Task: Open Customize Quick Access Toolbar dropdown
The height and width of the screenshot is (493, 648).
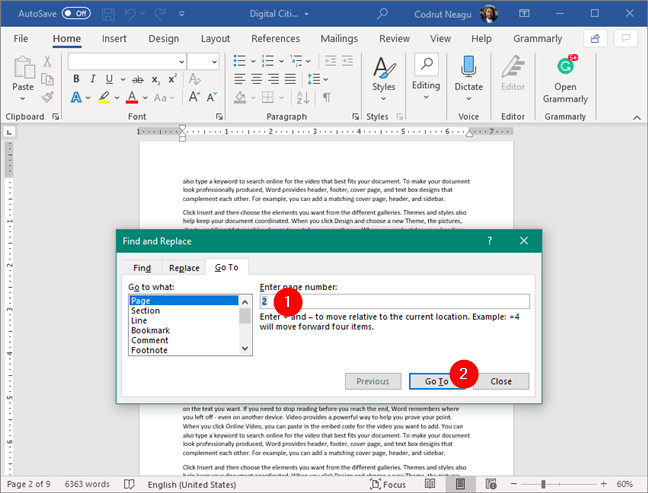Action: 181,14
